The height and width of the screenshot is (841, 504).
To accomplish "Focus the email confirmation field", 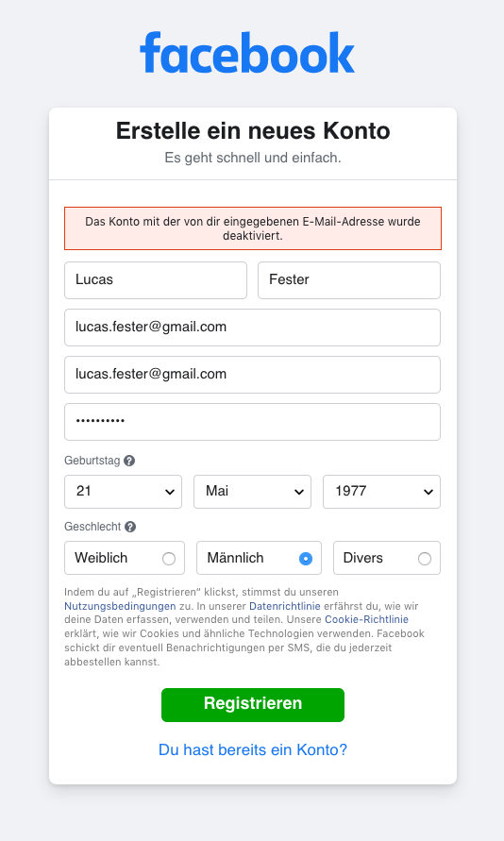I will click(253, 375).
